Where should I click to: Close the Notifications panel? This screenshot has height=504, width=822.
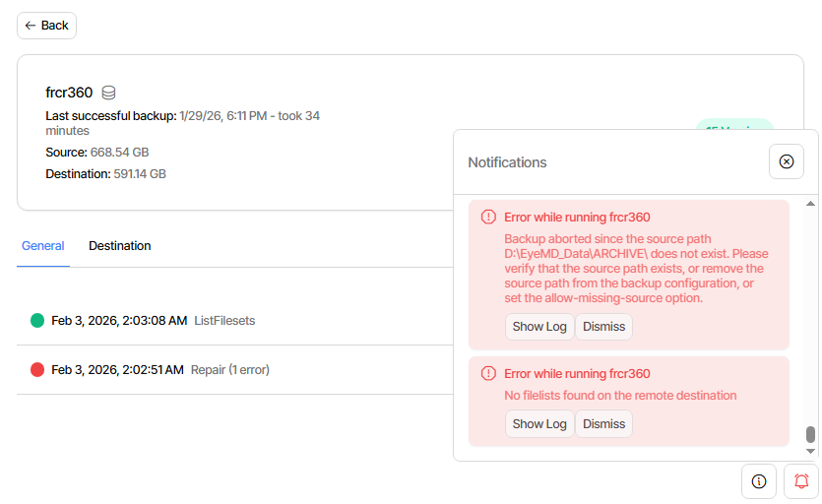coord(786,161)
